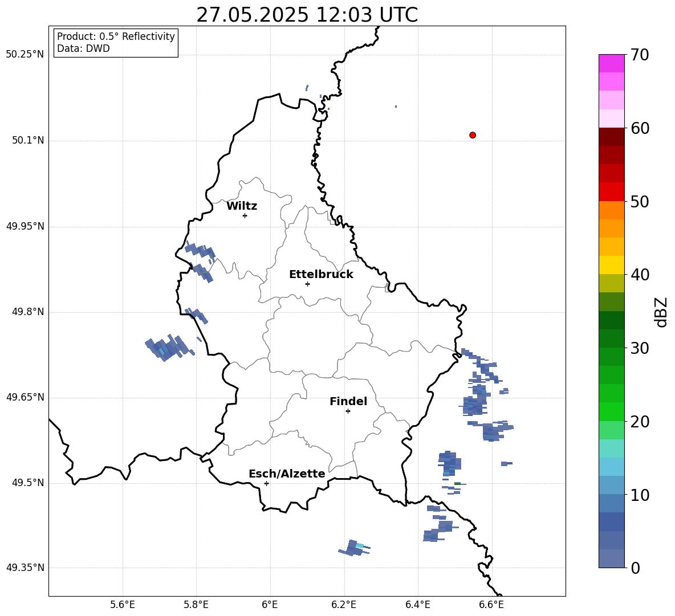Click the 6°E longitude label
Screen dimensions: 675x616
(270, 605)
